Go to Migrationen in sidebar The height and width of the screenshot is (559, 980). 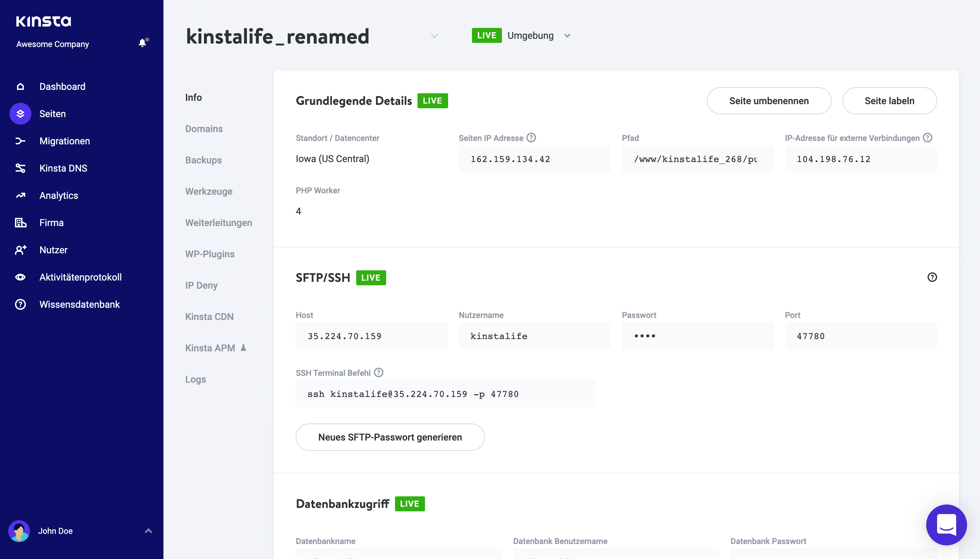click(64, 141)
